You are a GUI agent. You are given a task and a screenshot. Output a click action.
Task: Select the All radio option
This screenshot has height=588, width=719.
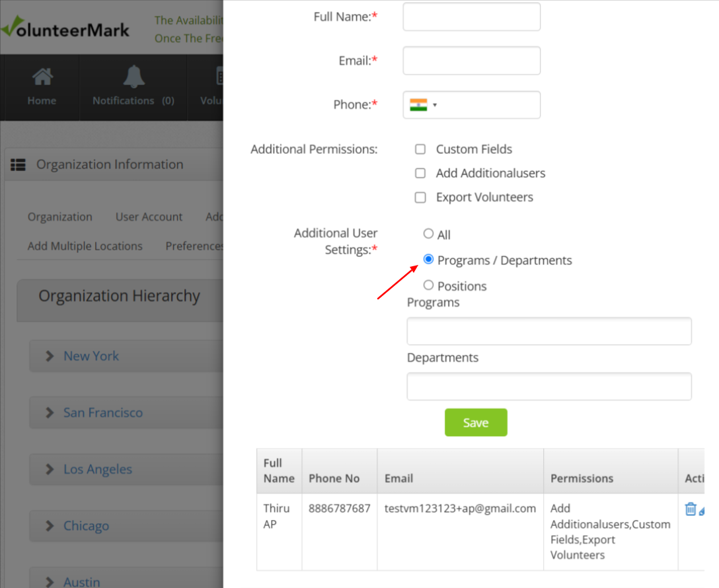[x=428, y=234]
